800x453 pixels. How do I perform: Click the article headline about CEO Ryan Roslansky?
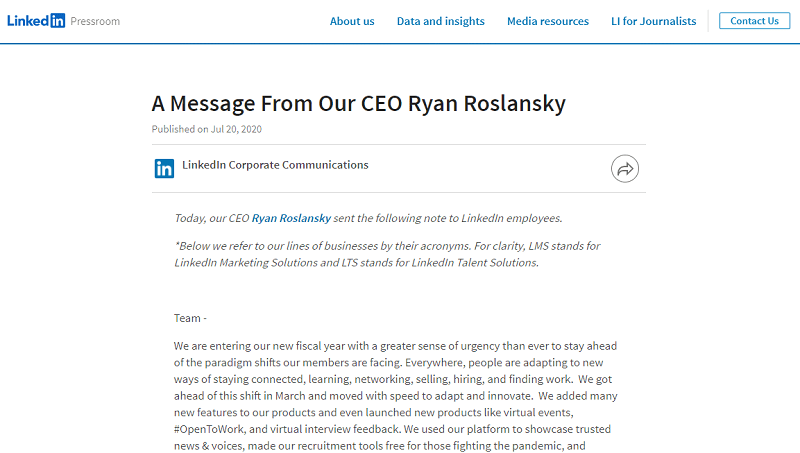click(359, 103)
